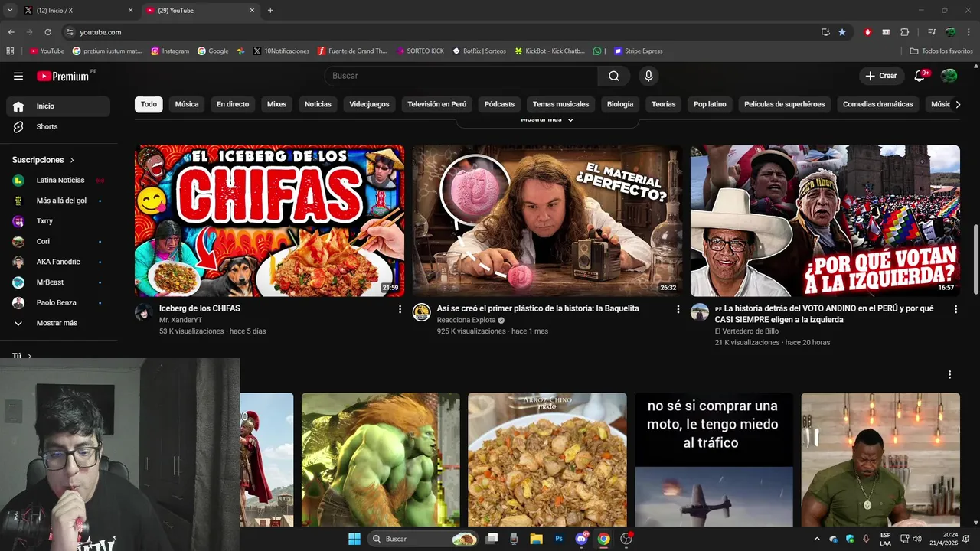
Task: Open El Vertedero de Billo channel avatar
Action: (700, 312)
